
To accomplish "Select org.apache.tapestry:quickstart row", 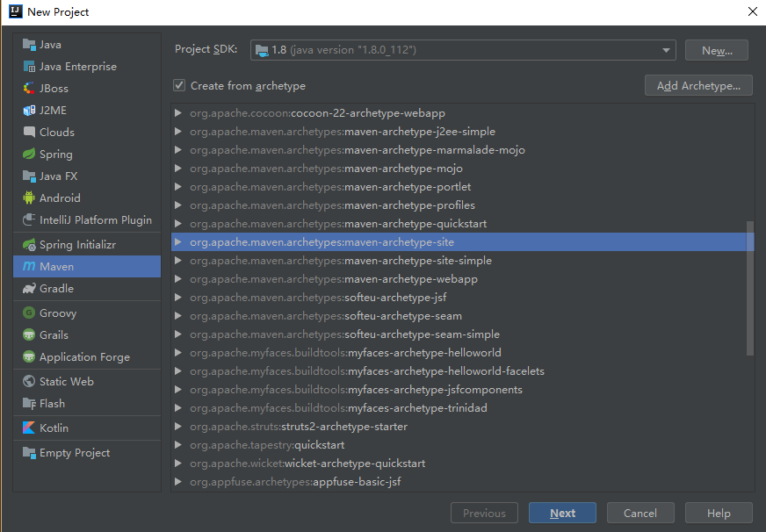I will (462, 445).
